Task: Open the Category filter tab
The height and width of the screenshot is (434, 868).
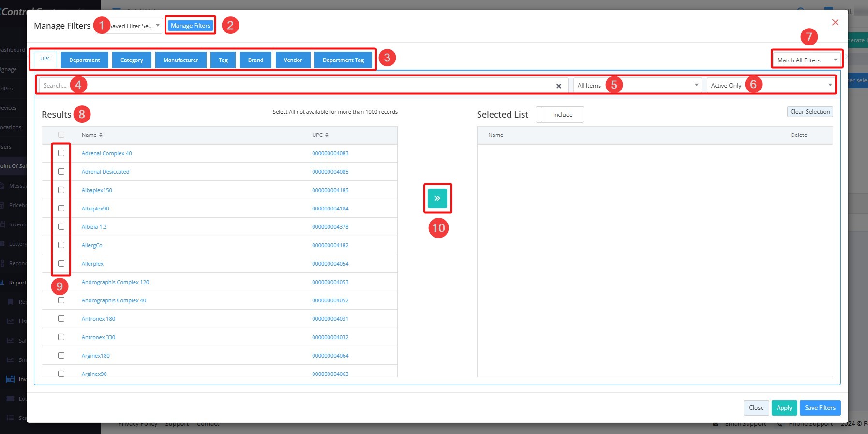Action: 132,60
